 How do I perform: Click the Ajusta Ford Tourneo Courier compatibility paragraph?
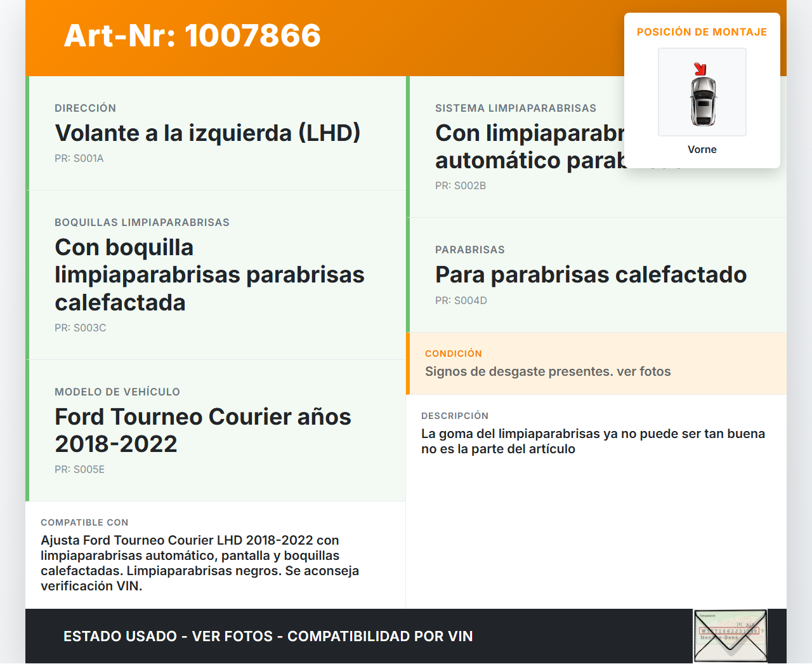[x=200, y=563]
